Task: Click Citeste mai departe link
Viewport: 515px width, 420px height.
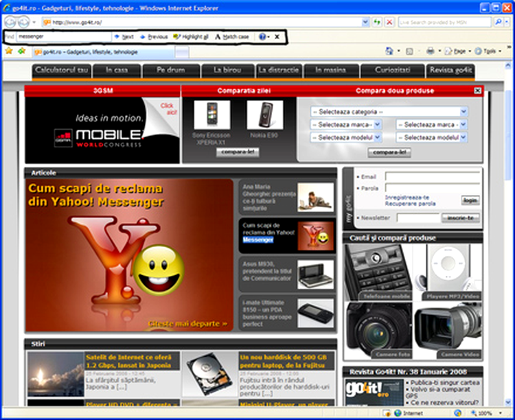Action: click(187, 324)
